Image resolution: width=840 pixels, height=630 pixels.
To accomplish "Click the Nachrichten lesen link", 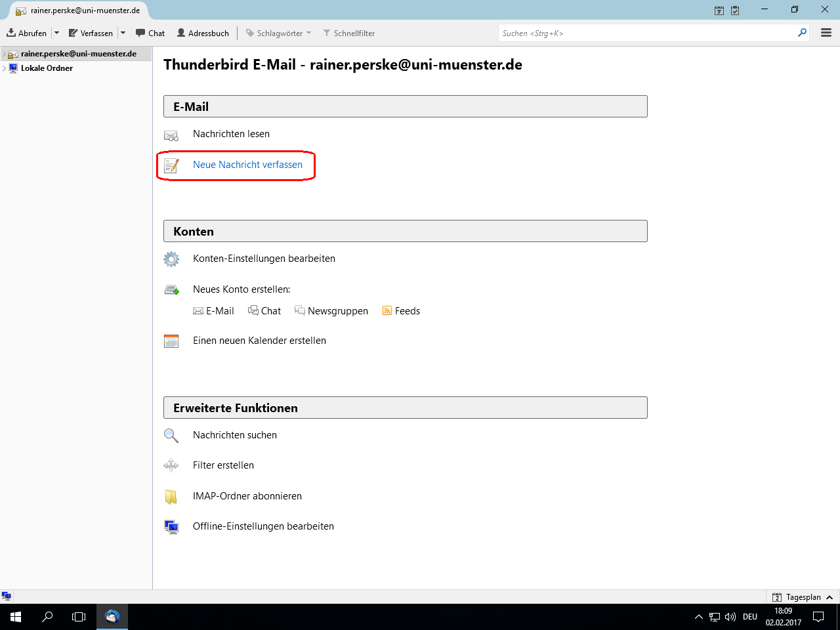I will click(x=231, y=134).
